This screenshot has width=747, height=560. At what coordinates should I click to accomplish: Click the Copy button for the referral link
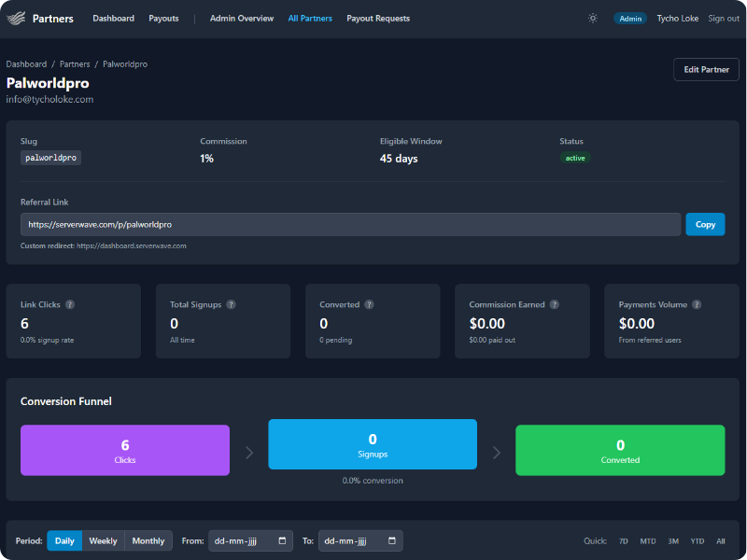pyautogui.click(x=705, y=224)
